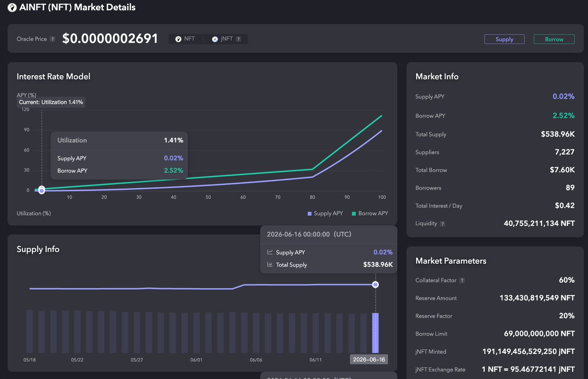The height and width of the screenshot is (379, 588).
Task: Click the 2026-06-16 date label on axis
Action: click(369, 359)
